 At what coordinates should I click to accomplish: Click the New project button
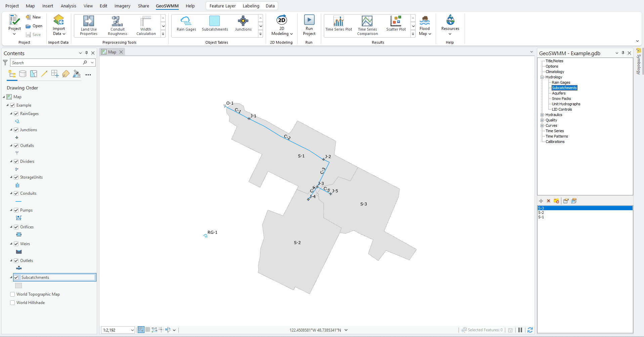point(34,17)
